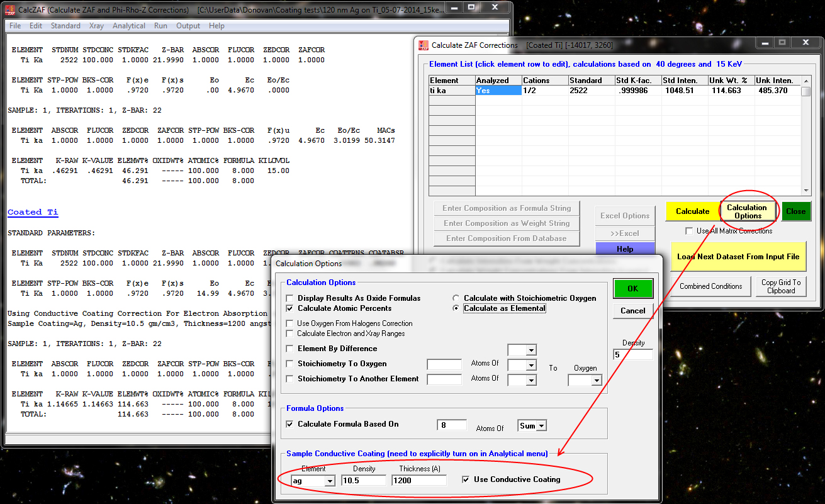Click the coating Thickness input field
This screenshot has height=504, width=825.
click(x=418, y=481)
